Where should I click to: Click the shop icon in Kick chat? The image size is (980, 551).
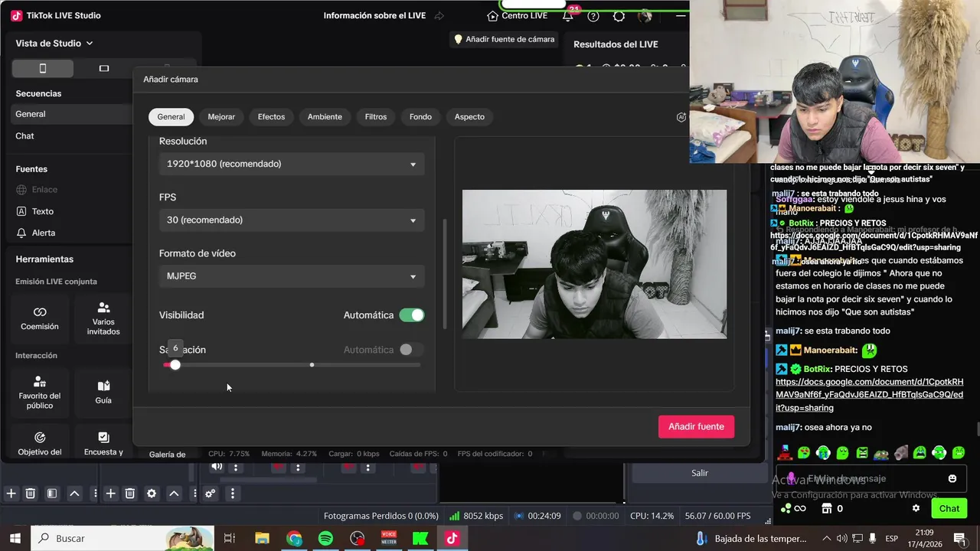coord(826,508)
